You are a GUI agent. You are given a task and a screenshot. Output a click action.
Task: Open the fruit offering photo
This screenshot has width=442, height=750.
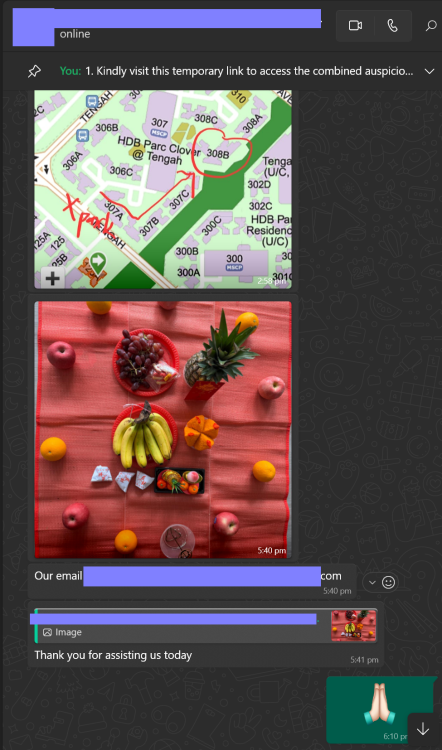(x=163, y=430)
